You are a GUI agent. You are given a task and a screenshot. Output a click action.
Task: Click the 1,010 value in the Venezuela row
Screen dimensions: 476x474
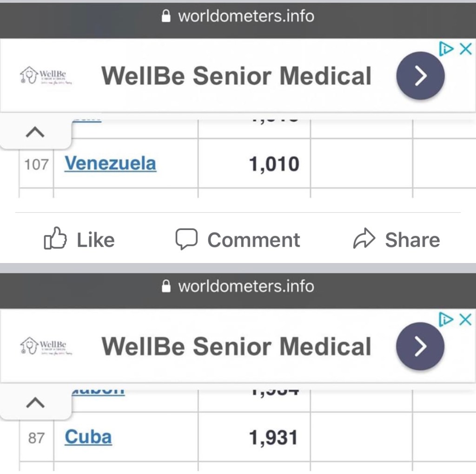tap(274, 164)
